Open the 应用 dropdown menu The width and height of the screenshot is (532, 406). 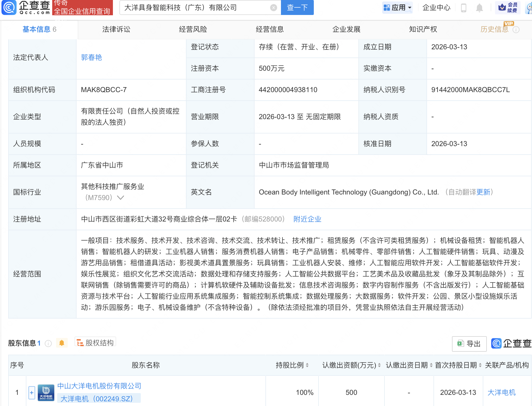coord(397,8)
